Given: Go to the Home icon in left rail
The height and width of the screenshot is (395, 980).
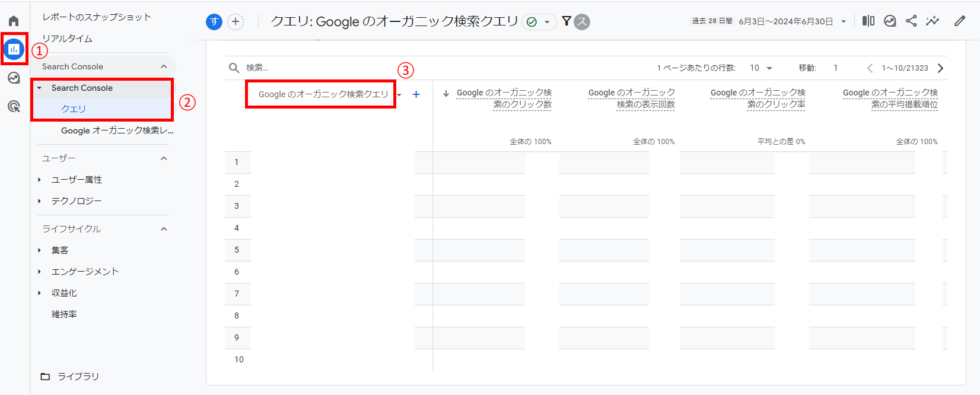Looking at the screenshot, I should click(x=14, y=21).
